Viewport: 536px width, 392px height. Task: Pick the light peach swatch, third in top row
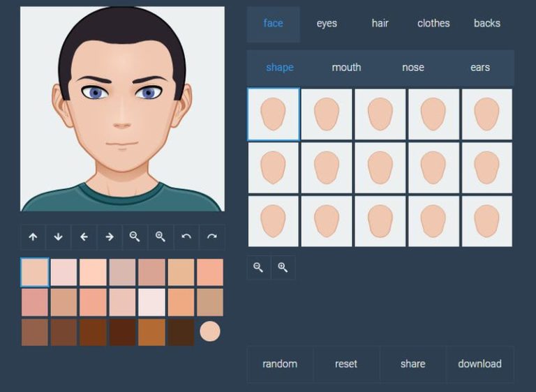93,272
